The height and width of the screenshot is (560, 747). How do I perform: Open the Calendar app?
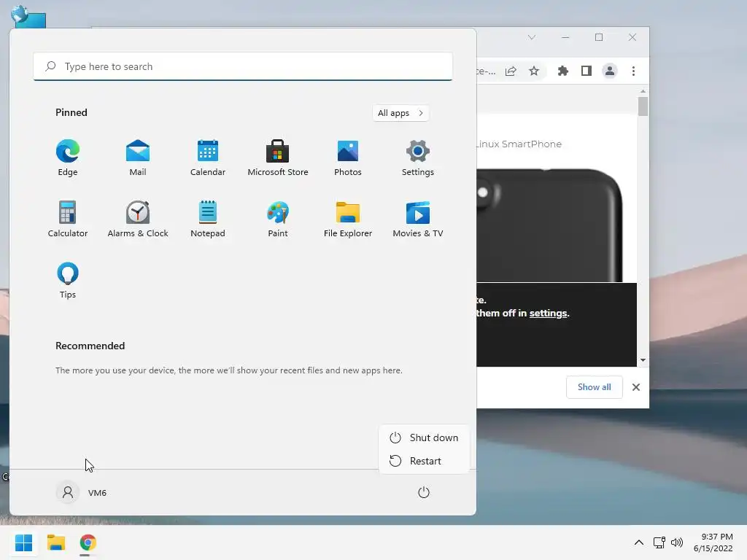pos(208,157)
